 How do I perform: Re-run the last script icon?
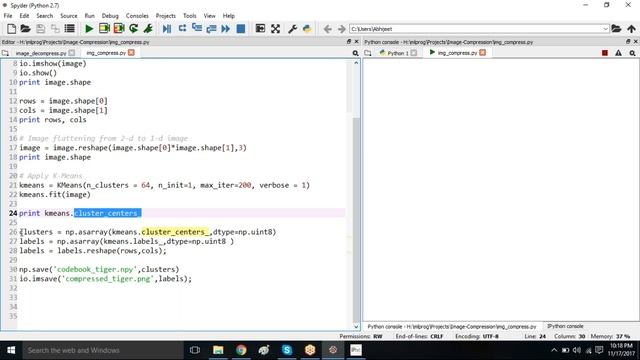(133, 29)
